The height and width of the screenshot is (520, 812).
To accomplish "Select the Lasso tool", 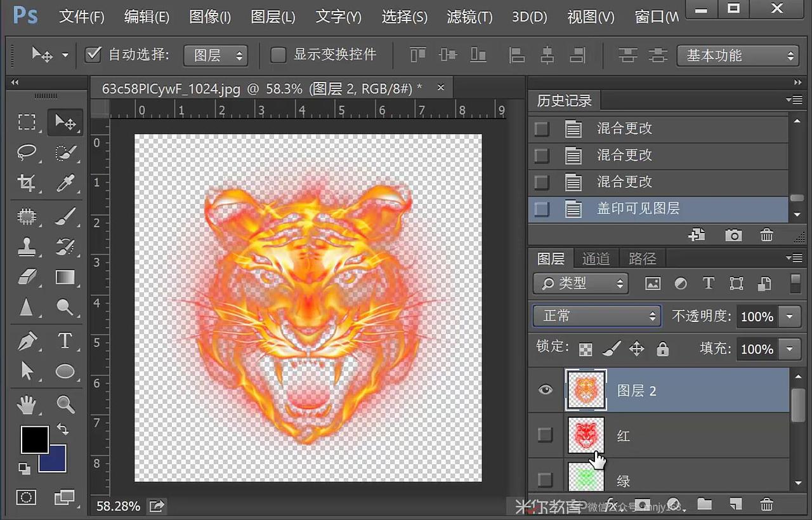I will point(27,152).
